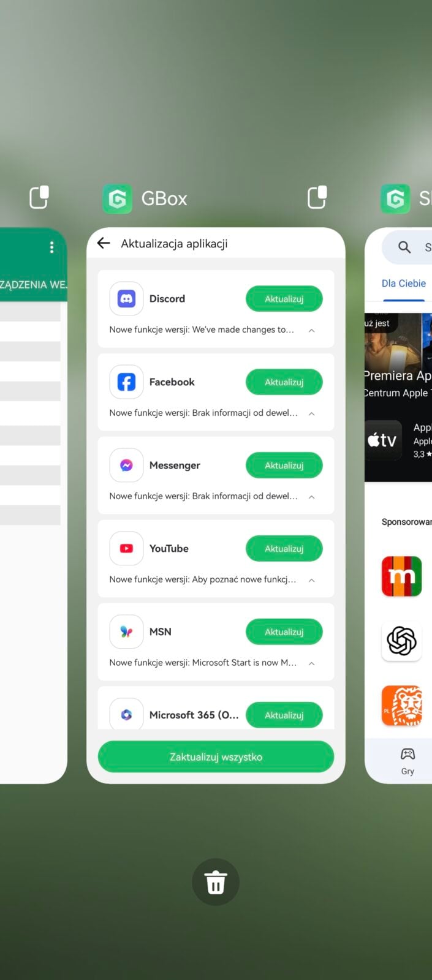Tap the Messenger app name text

coord(175,466)
